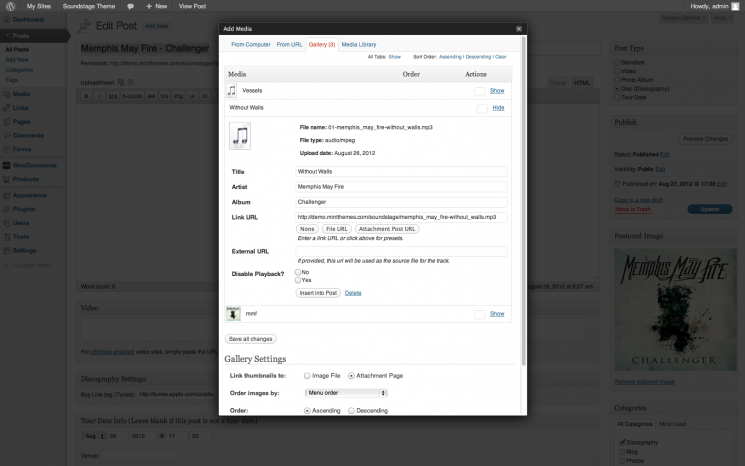Select Descending order radio button
The width and height of the screenshot is (745, 466).
[x=351, y=410]
